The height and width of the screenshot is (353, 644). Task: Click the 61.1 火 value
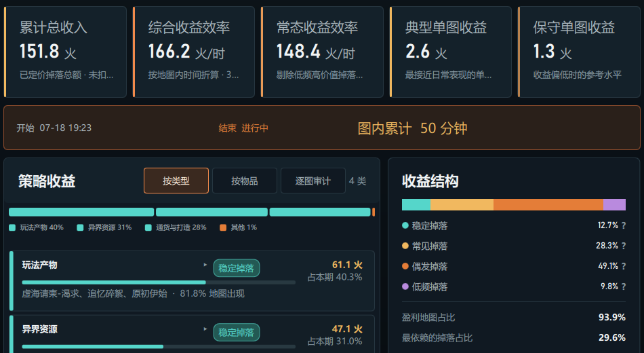pyautogui.click(x=347, y=265)
